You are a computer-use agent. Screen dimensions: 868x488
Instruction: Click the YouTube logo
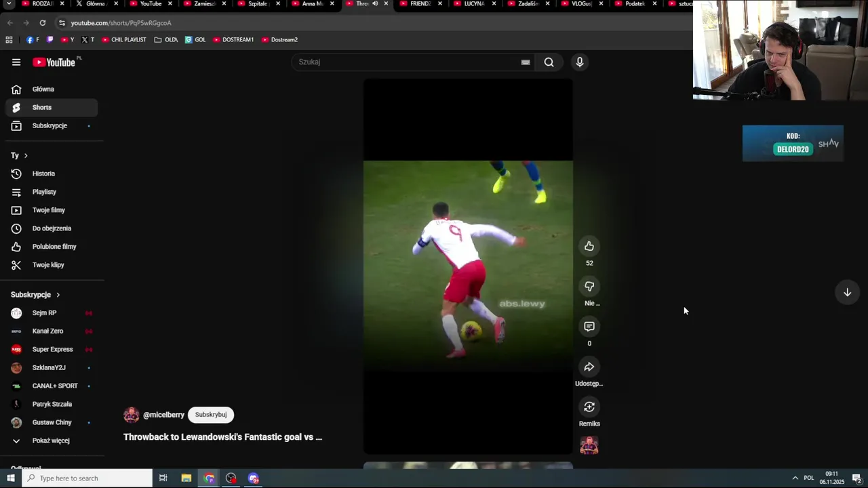pos(54,62)
